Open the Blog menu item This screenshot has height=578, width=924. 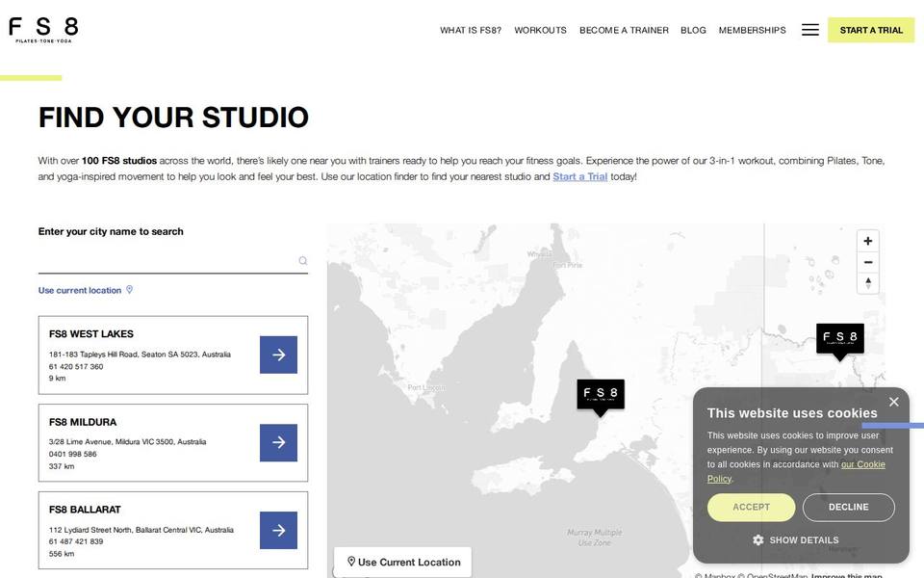693,30
